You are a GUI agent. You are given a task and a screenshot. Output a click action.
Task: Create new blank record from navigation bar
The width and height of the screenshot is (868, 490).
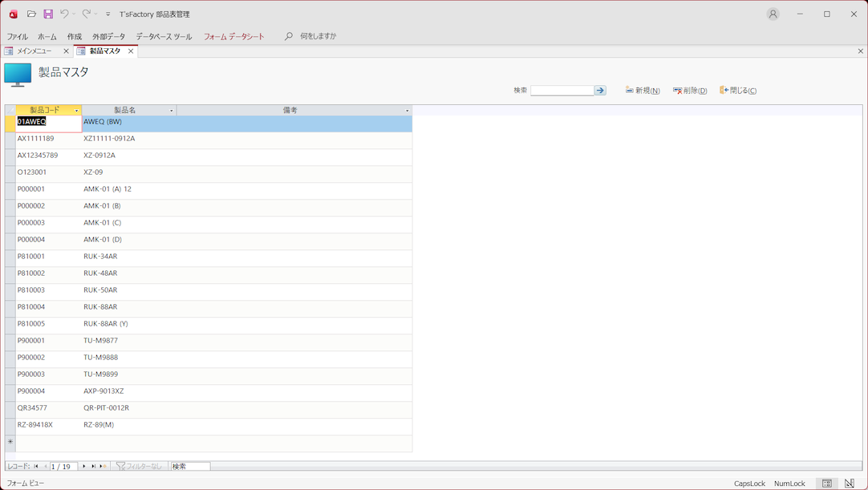(103, 466)
